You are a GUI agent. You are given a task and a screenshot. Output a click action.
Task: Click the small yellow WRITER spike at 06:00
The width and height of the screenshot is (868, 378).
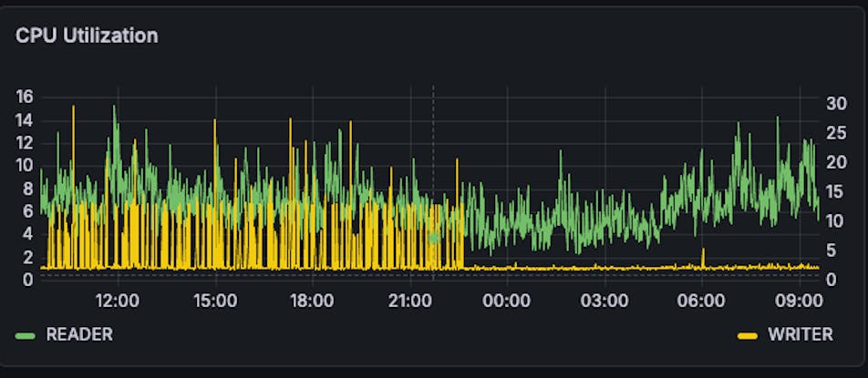click(x=703, y=255)
